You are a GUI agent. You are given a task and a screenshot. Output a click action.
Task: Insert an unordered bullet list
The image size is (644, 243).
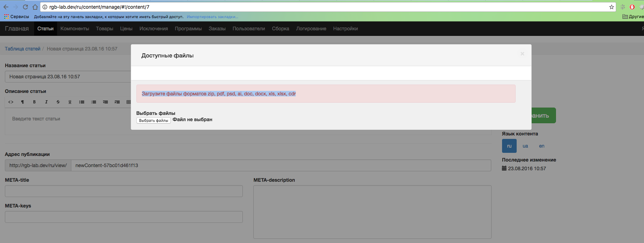tap(82, 102)
